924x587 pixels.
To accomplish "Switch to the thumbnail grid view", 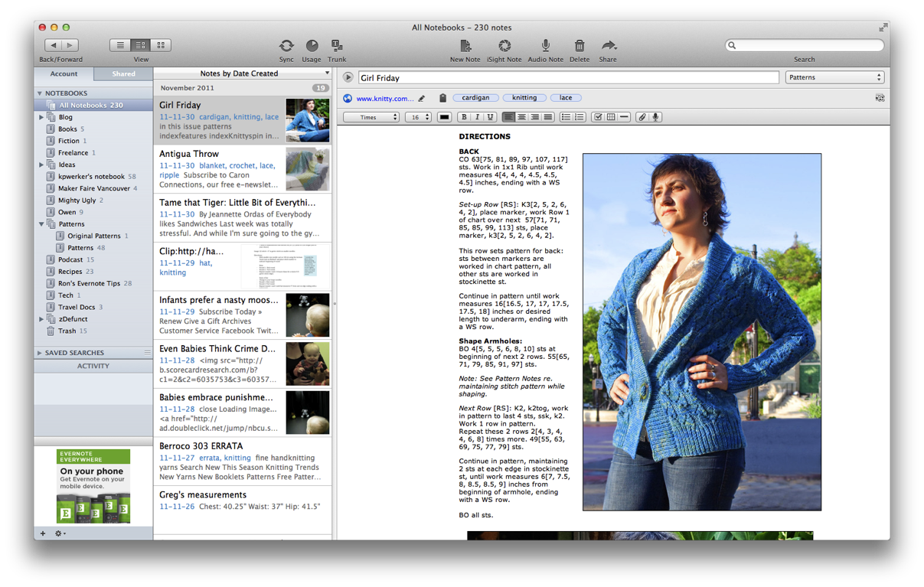I will point(161,45).
